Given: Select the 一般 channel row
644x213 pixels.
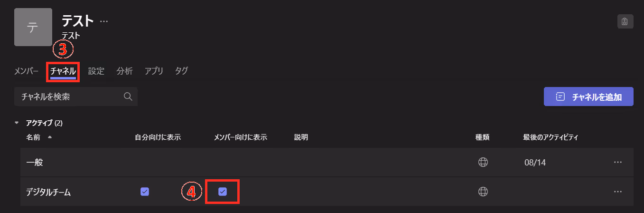Looking at the screenshot, I should 327,162.
